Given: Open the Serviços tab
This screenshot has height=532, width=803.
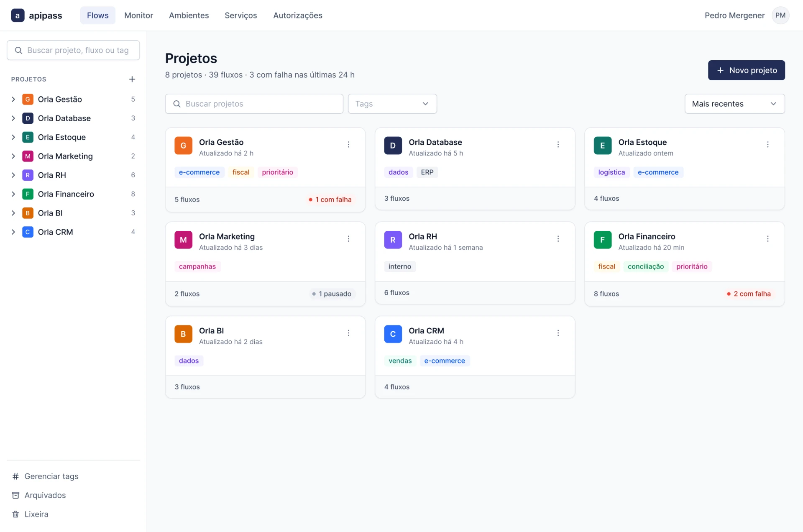Looking at the screenshot, I should [x=241, y=15].
